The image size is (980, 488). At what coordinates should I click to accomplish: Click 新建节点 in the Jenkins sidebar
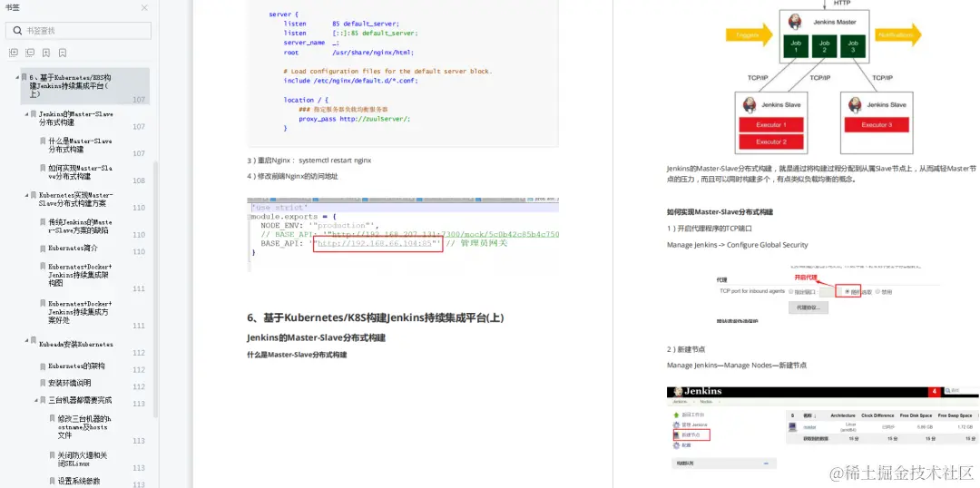tap(691, 434)
